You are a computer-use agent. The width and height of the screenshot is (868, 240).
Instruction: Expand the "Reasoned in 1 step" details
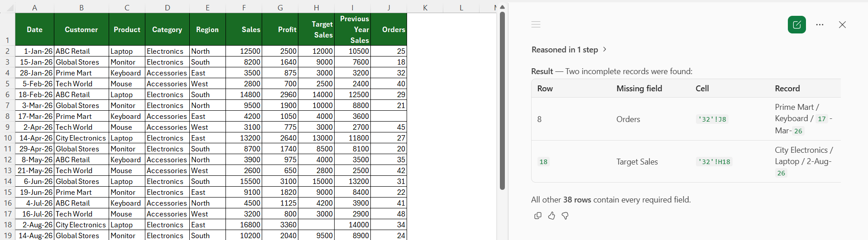pos(569,50)
